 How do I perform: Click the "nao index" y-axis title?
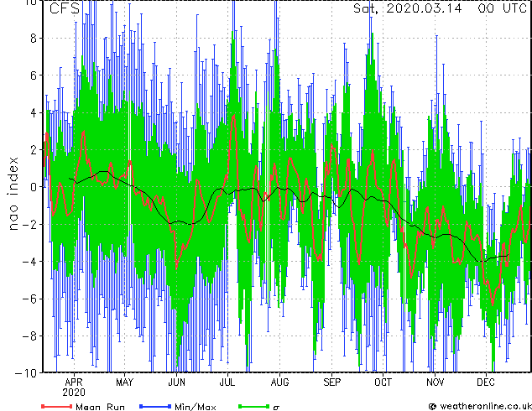pyautogui.click(x=13, y=193)
